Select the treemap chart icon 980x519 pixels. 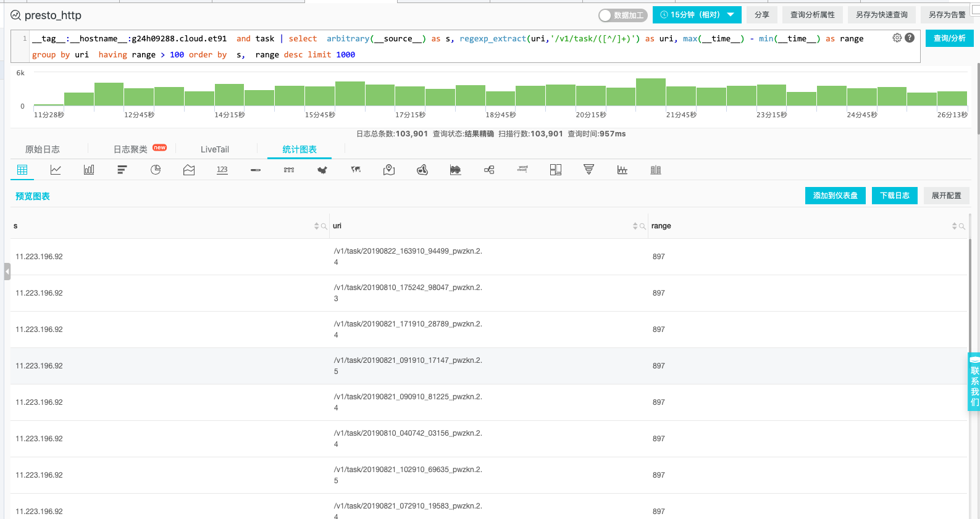(x=556, y=170)
